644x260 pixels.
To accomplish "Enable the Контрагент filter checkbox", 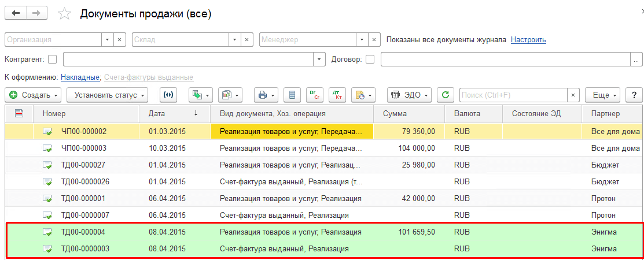I will point(53,59).
